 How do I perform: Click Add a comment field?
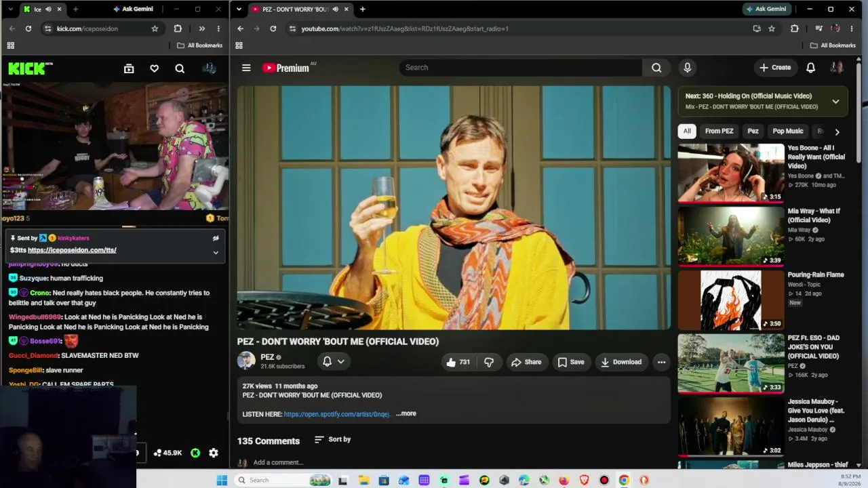(x=278, y=462)
